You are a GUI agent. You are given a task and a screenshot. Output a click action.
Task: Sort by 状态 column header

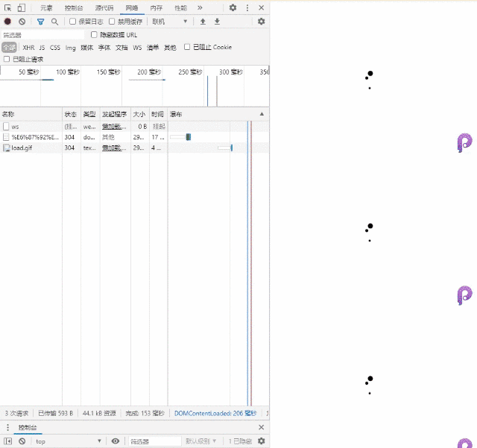pyautogui.click(x=72, y=114)
